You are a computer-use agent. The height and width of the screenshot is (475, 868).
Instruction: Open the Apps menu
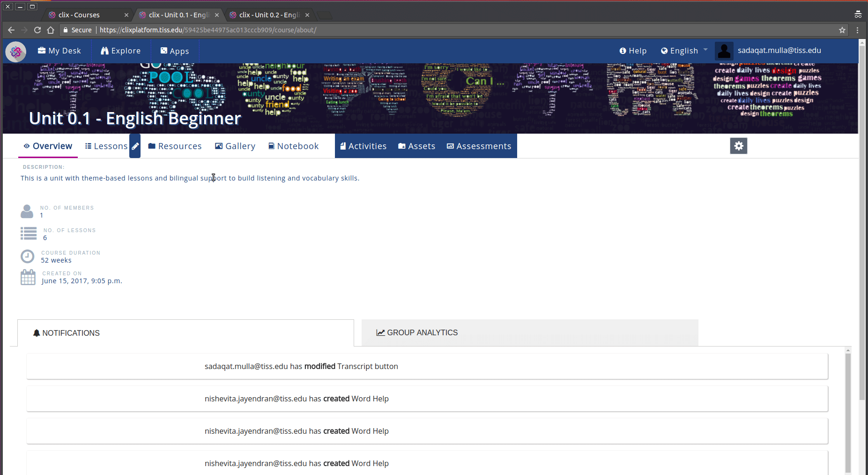(x=175, y=51)
